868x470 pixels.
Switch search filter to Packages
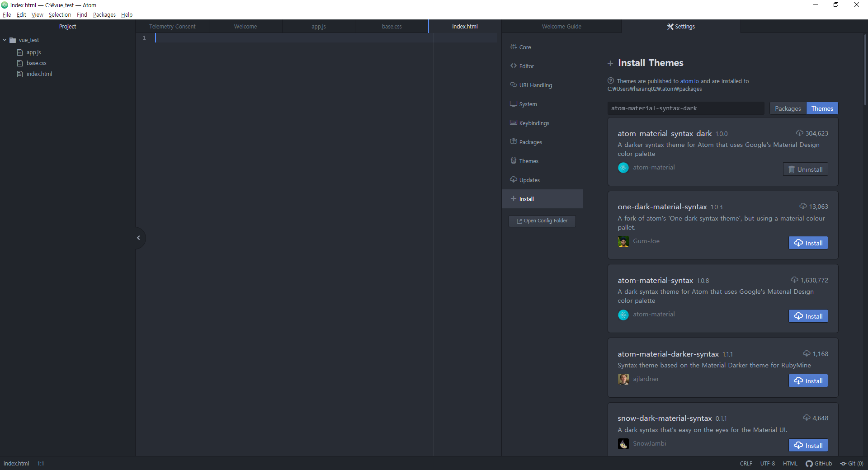[x=788, y=108]
